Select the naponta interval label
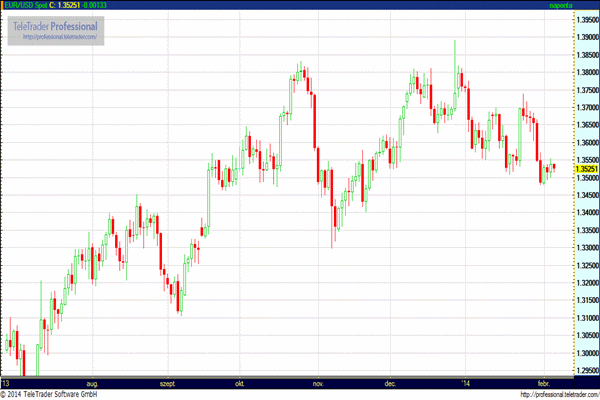The image size is (600, 400). [x=561, y=5]
